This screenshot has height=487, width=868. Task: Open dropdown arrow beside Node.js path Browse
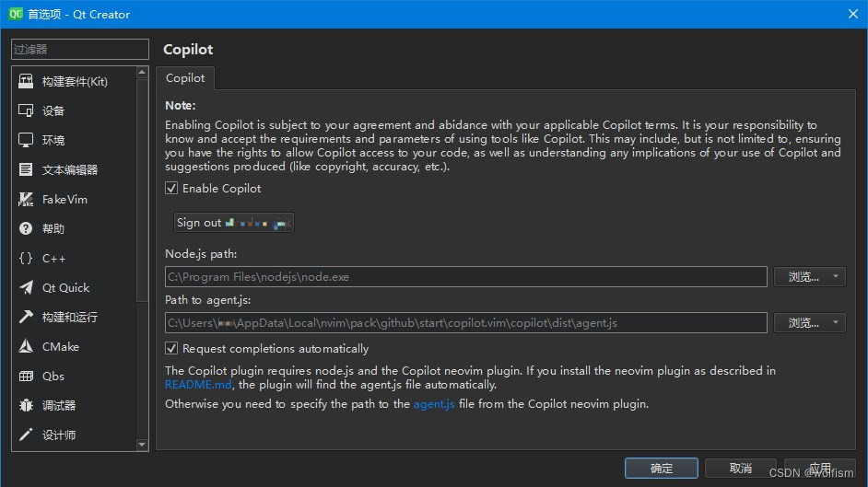pos(836,276)
